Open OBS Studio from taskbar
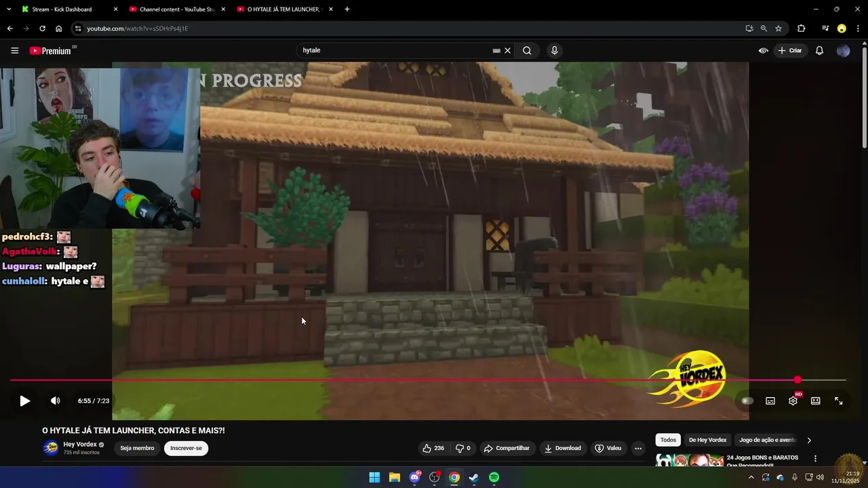Viewport: 868px width, 488px height. [x=435, y=477]
